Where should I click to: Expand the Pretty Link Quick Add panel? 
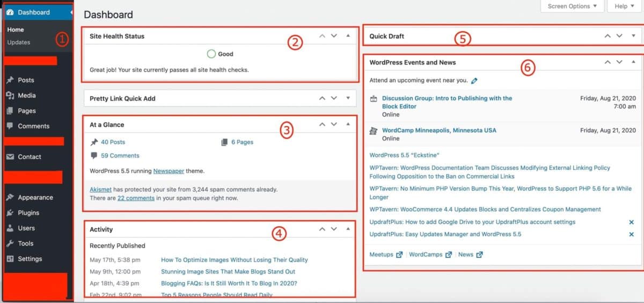point(348,98)
